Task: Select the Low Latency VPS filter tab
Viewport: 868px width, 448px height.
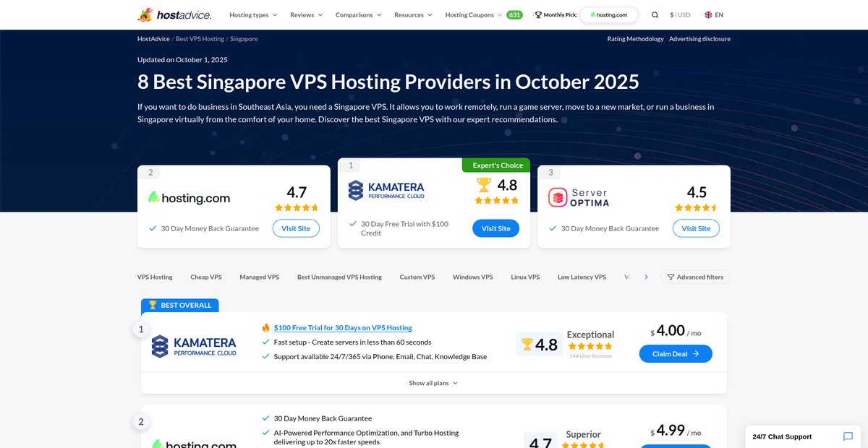Action: [x=582, y=277]
